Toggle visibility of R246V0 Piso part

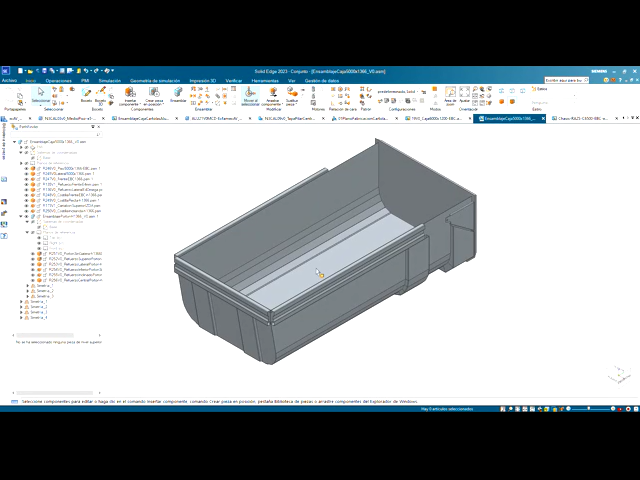[26, 168]
